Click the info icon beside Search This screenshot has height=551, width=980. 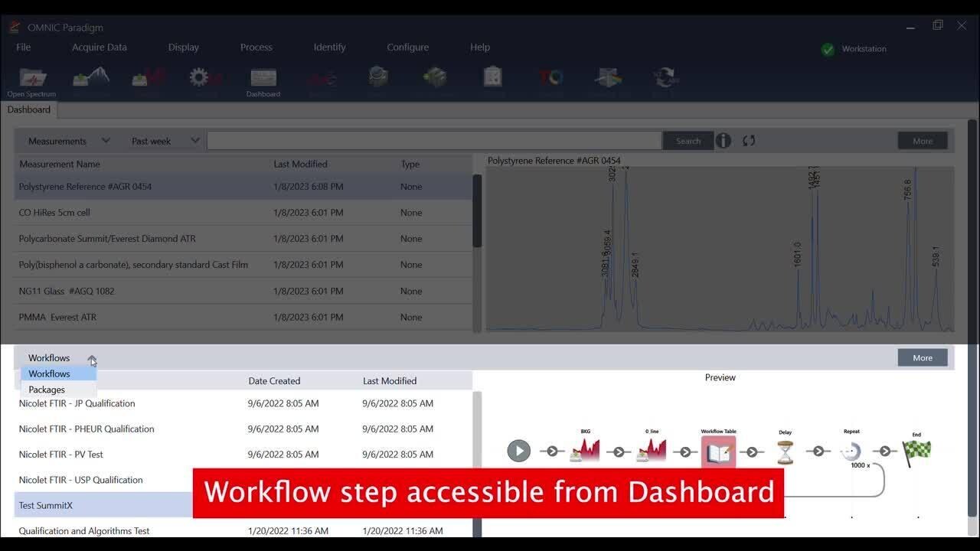click(723, 141)
